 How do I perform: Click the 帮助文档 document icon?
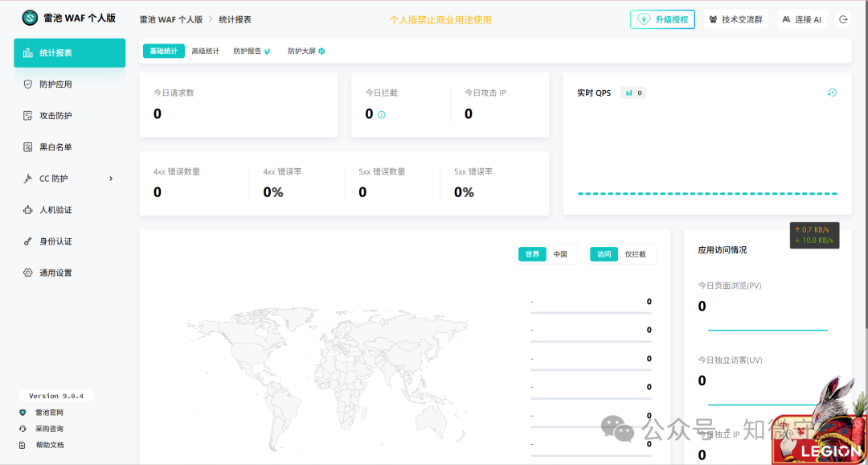point(23,445)
